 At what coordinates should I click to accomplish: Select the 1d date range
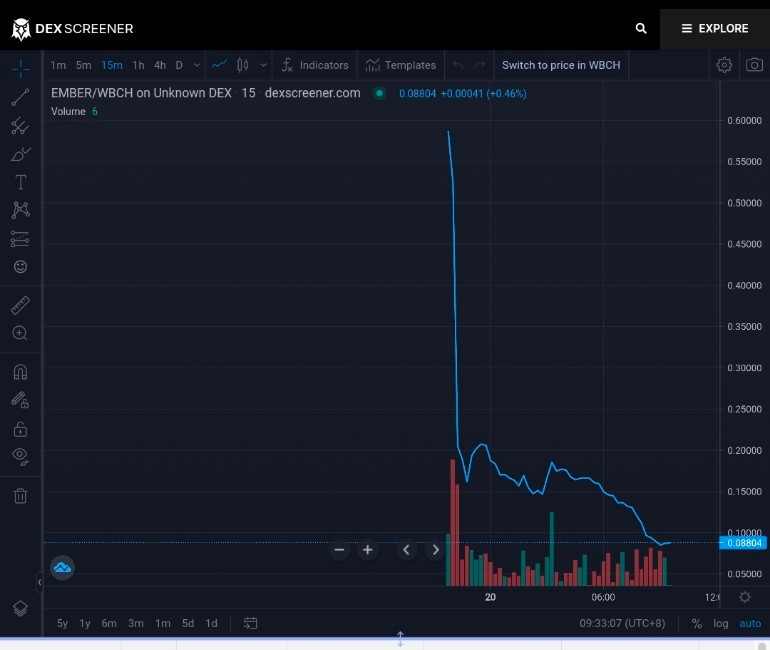click(211, 623)
